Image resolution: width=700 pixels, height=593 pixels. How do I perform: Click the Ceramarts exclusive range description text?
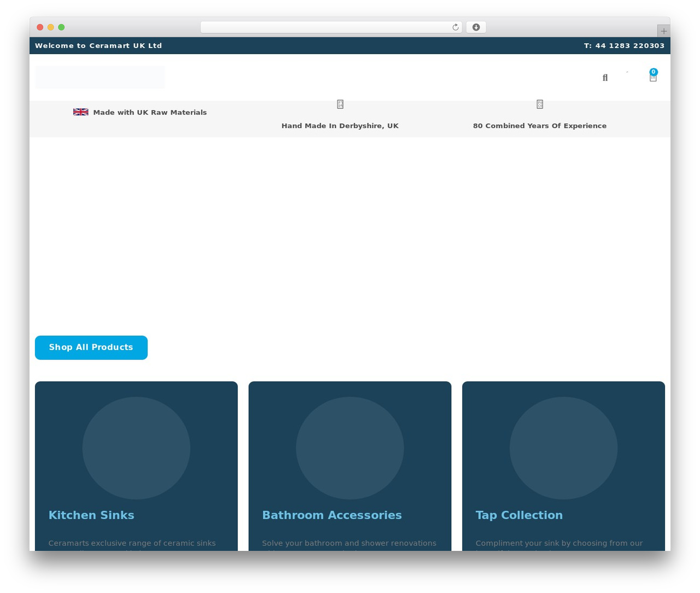132,544
